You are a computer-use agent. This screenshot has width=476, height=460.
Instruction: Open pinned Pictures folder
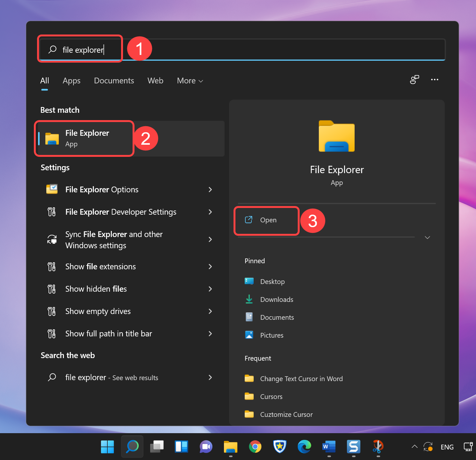[264, 335]
